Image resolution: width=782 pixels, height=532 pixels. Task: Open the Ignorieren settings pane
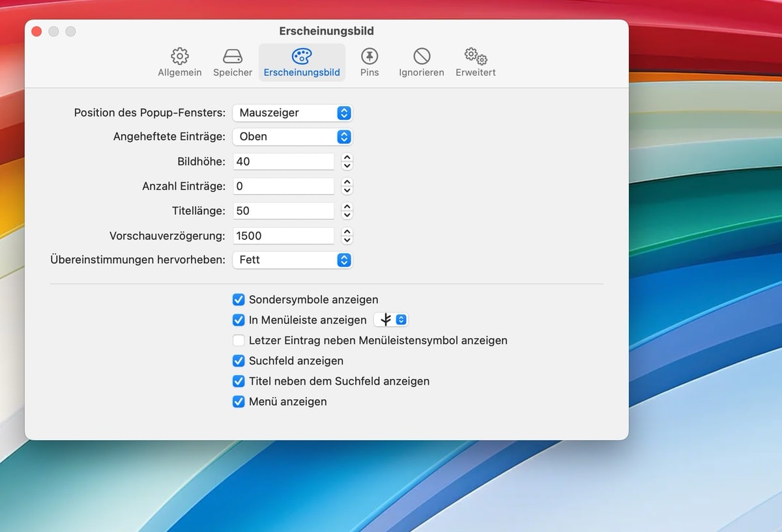click(421, 62)
